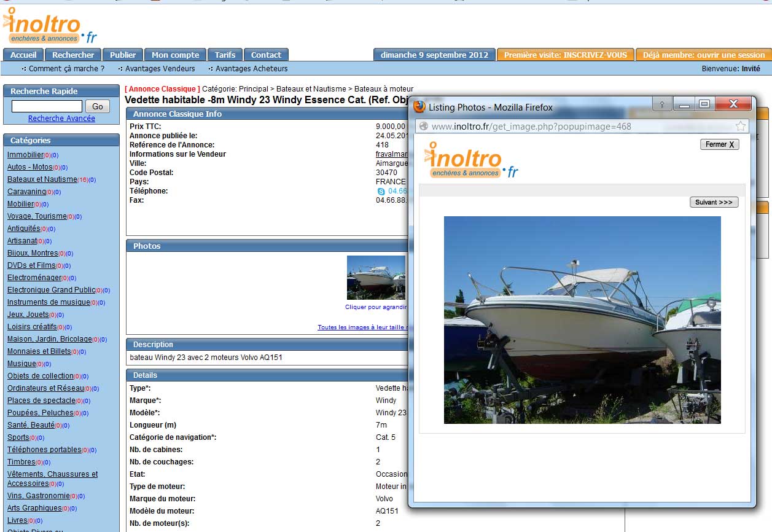Open the Autos - Motos category
The height and width of the screenshot is (532, 772).
coord(30,167)
